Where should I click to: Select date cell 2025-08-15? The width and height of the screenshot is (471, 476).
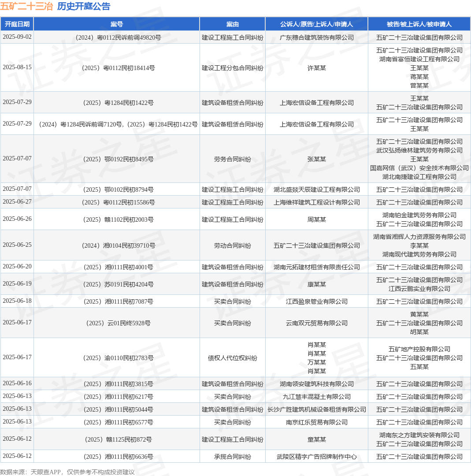click(17, 67)
